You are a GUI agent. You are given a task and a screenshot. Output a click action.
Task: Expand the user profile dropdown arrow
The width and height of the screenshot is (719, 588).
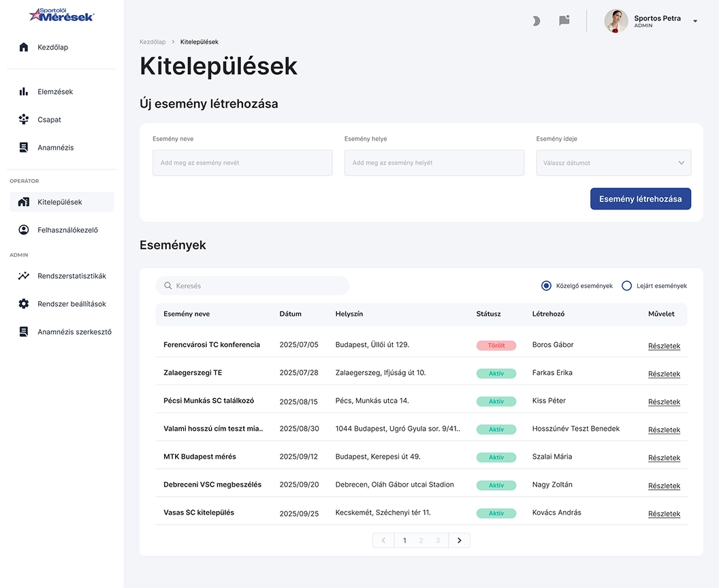(x=695, y=21)
